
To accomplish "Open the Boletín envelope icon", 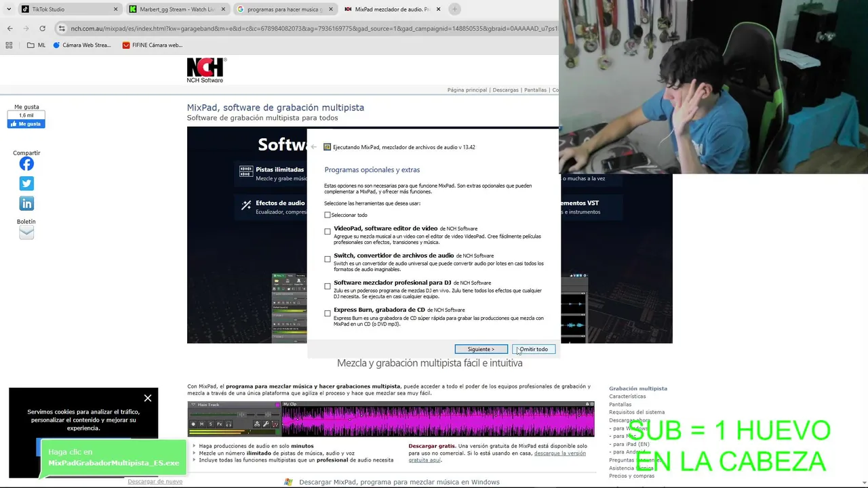I will (x=26, y=232).
